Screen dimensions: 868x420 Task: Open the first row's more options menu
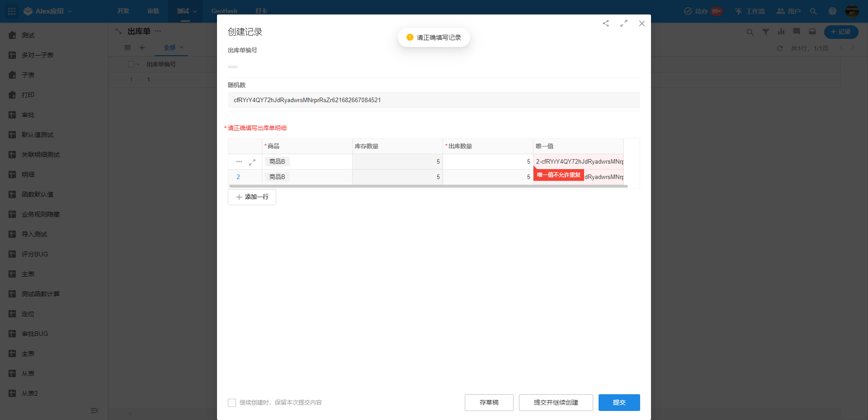coord(239,162)
